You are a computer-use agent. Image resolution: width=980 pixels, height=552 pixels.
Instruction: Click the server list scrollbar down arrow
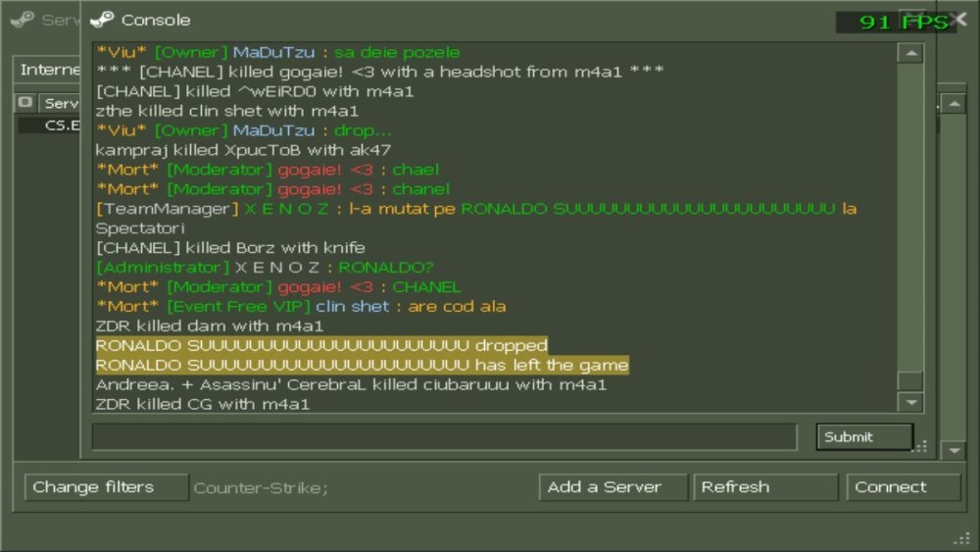pyautogui.click(x=954, y=450)
